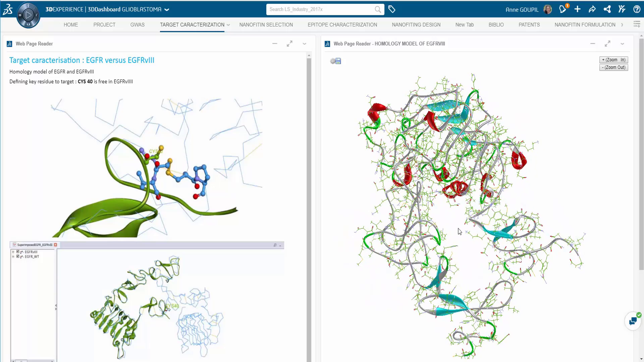Click the plus add content icon

point(578,9)
